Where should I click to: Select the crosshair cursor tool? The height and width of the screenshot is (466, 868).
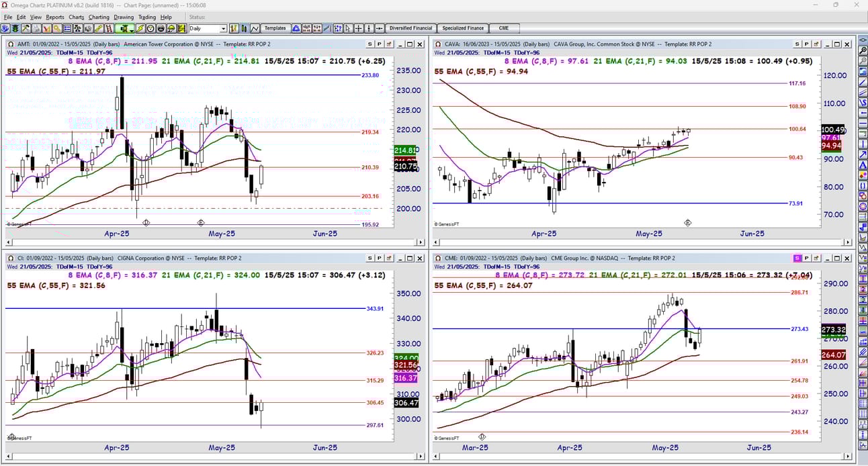(359, 28)
